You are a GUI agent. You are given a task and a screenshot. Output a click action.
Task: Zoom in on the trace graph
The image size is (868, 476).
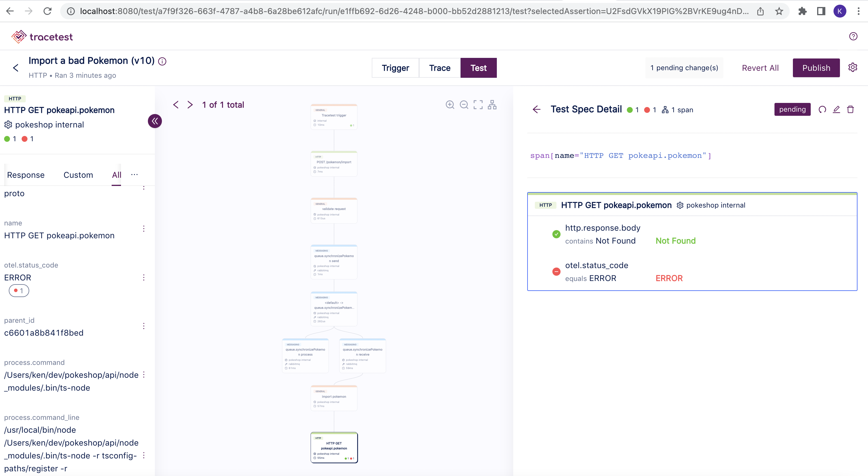(x=450, y=104)
